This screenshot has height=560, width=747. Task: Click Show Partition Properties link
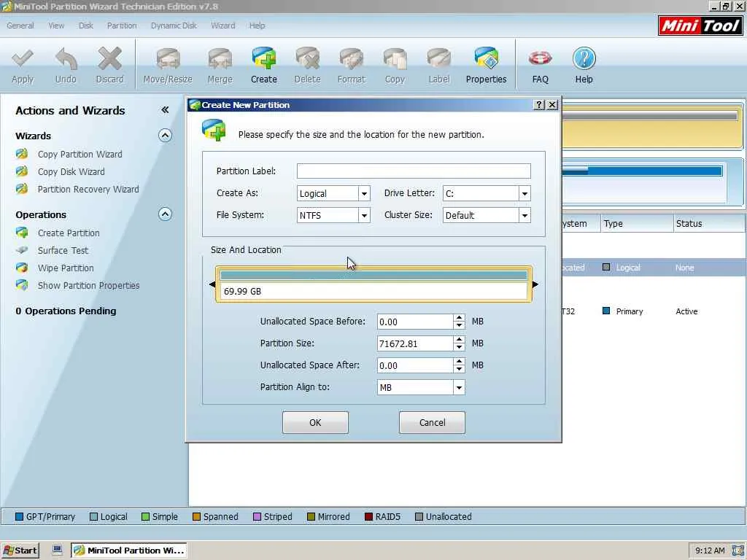tap(88, 285)
